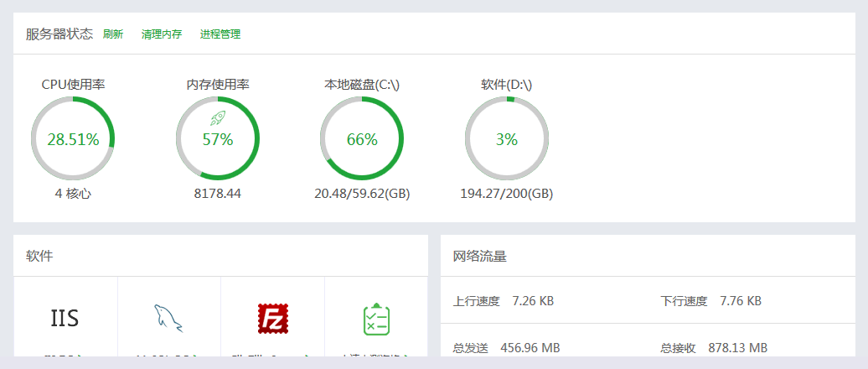Click the green checklist clipboard icon
The image size is (868, 369).
(x=376, y=320)
